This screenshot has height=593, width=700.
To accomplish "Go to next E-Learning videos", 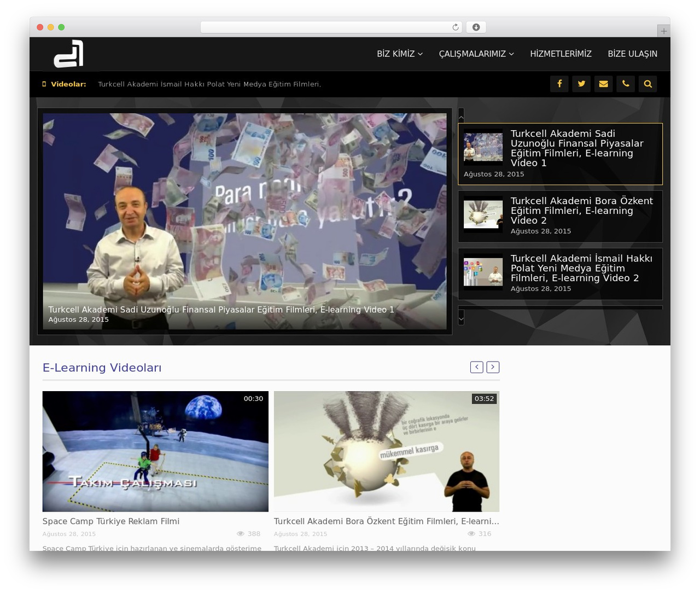I will (493, 367).
